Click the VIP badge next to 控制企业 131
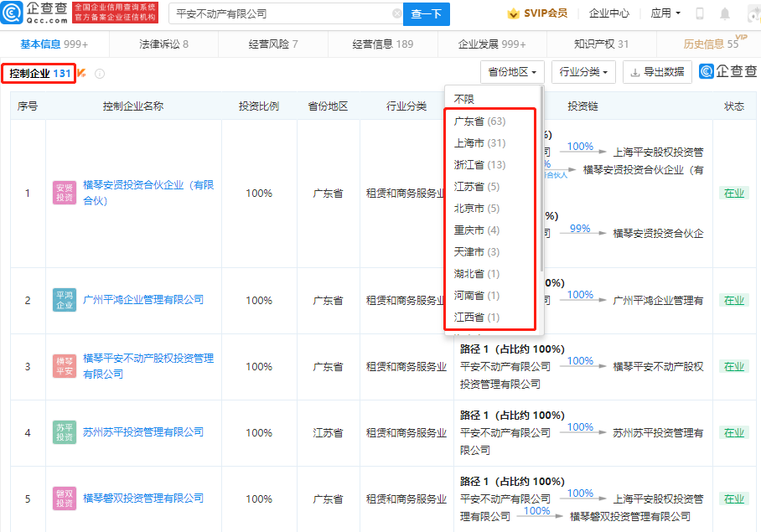The height and width of the screenshot is (532, 761). click(x=81, y=73)
